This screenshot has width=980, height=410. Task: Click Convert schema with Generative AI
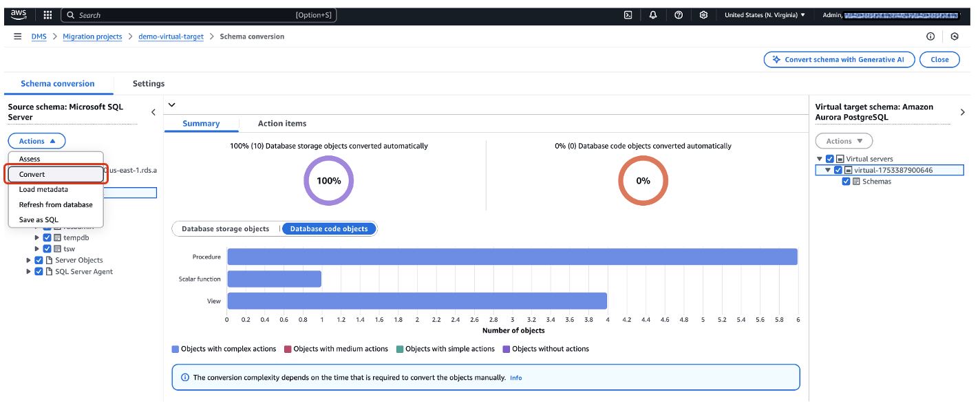pos(839,60)
